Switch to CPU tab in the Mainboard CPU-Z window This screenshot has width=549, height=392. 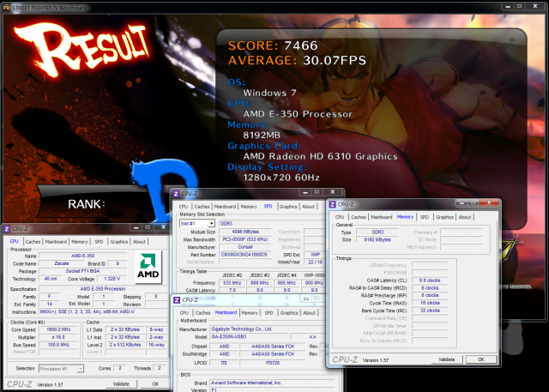click(184, 313)
